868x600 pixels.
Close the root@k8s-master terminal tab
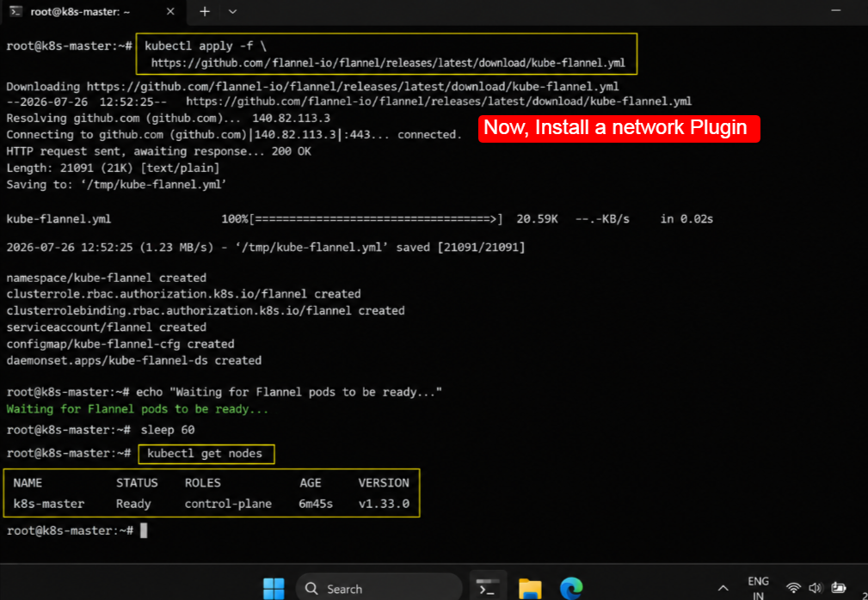point(170,12)
